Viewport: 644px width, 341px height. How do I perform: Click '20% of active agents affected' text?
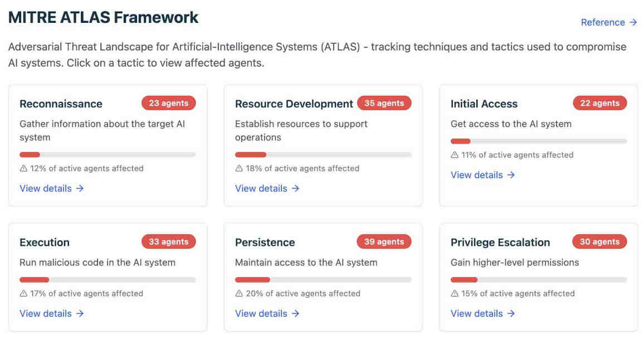[x=303, y=293]
